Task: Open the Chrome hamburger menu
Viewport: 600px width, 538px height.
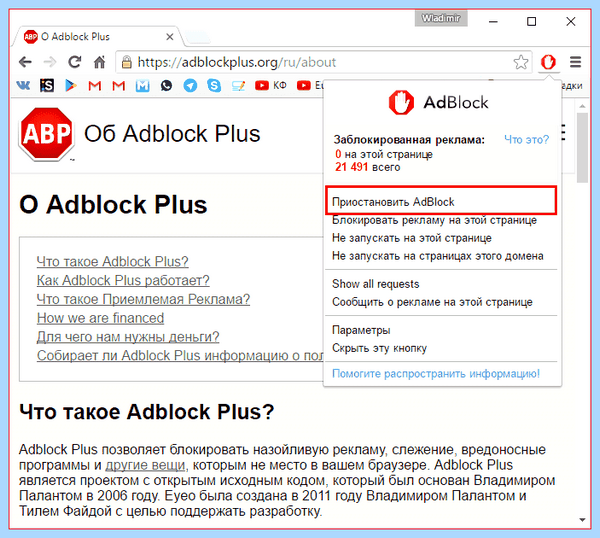Action: point(576,62)
